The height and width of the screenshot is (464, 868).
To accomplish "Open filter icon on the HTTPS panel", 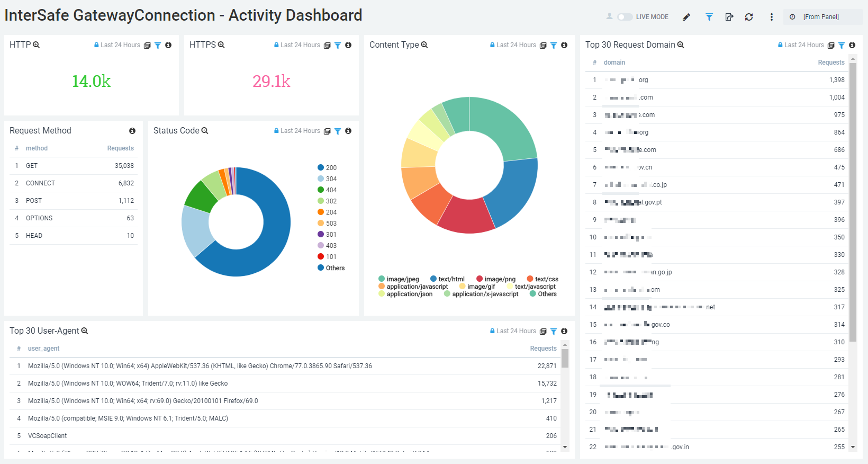I will click(x=338, y=46).
